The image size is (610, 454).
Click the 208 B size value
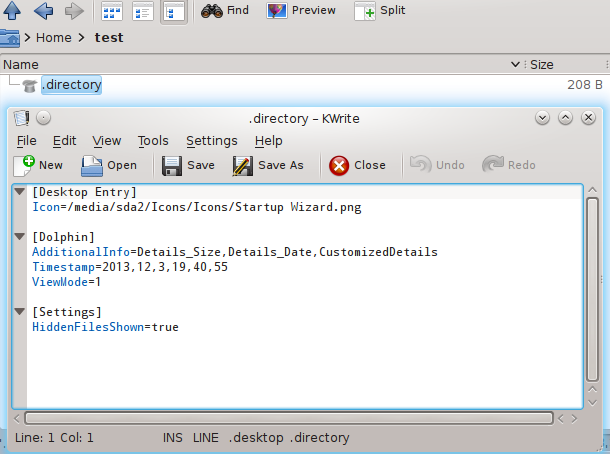(585, 85)
